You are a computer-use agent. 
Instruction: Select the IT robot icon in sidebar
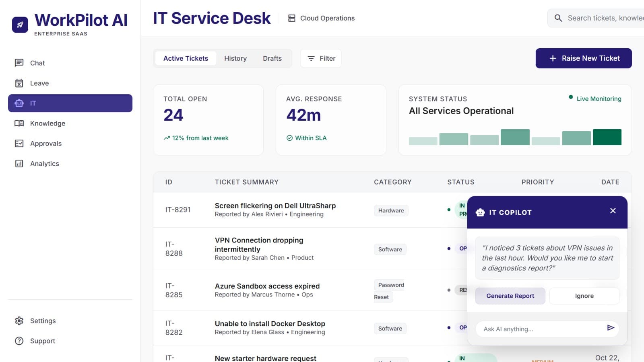click(x=19, y=103)
